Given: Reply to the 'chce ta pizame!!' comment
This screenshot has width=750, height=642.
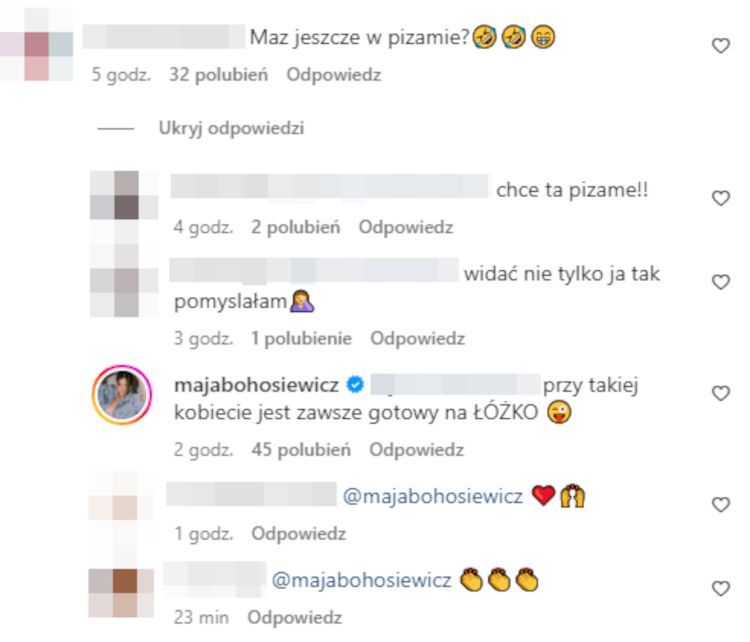Looking at the screenshot, I should (x=406, y=227).
